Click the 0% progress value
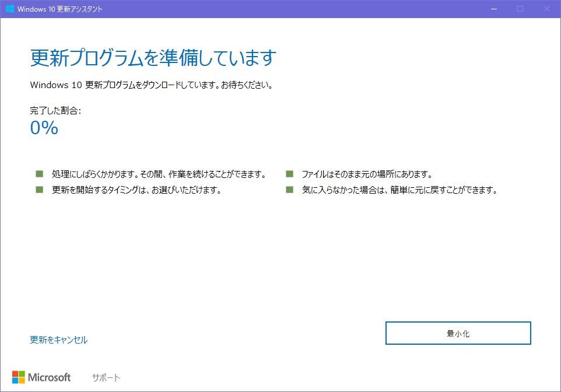 coord(44,128)
